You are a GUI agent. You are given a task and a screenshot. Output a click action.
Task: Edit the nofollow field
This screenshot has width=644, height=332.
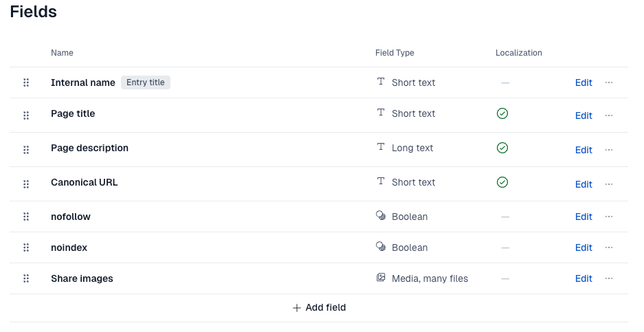click(584, 217)
